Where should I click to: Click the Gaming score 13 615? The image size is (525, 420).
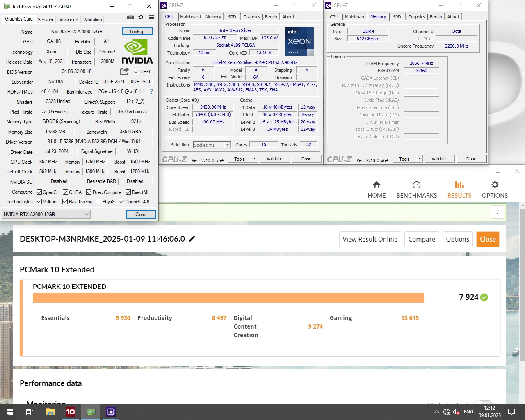(x=410, y=318)
